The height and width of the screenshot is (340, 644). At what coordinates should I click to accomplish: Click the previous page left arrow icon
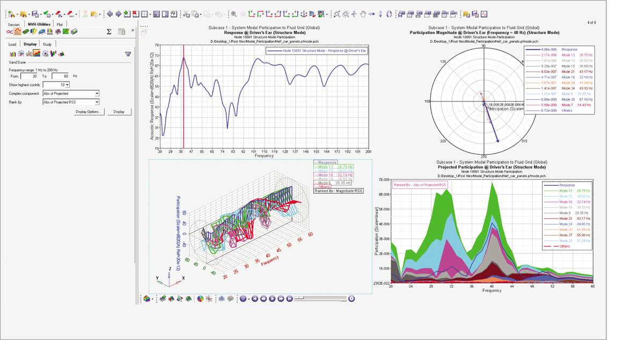[109, 14]
